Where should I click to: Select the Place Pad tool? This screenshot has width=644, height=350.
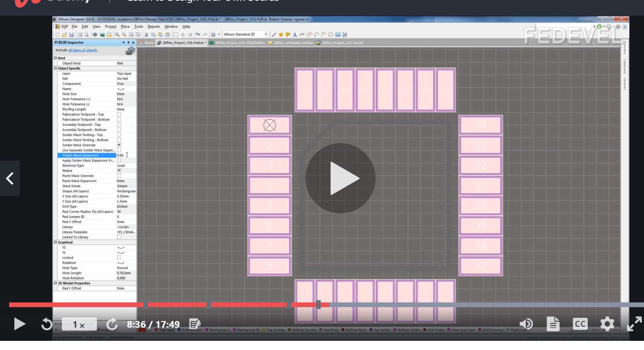281,35
